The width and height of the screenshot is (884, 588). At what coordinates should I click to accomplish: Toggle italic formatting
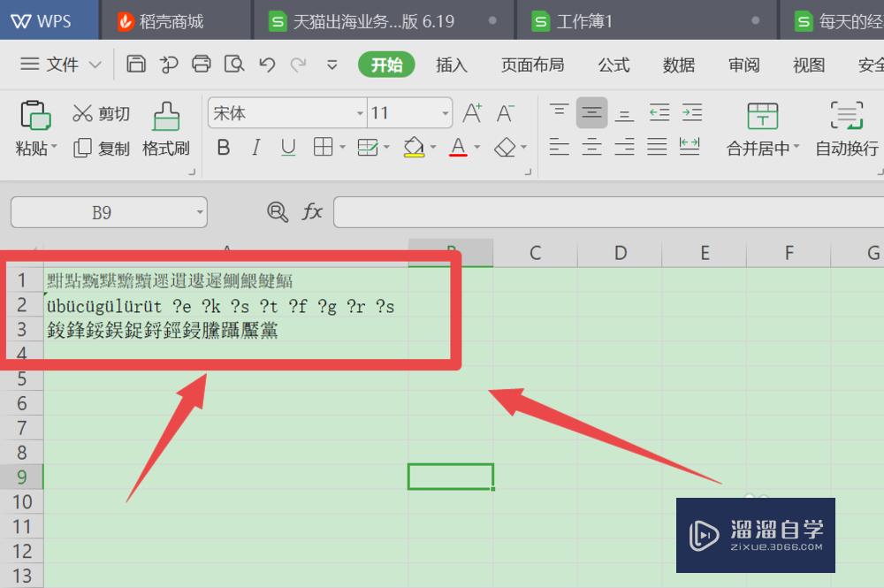(255, 148)
